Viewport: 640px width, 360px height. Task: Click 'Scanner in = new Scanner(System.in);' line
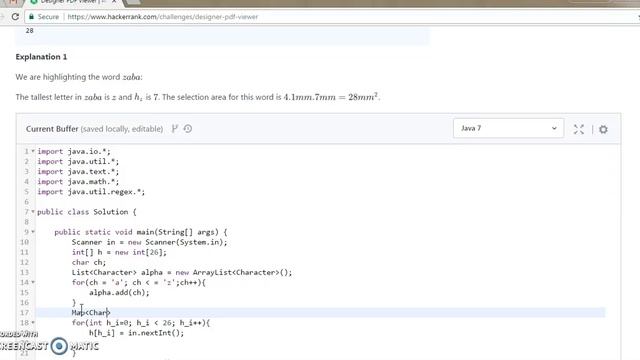pyautogui.click(x=149, y=242)
